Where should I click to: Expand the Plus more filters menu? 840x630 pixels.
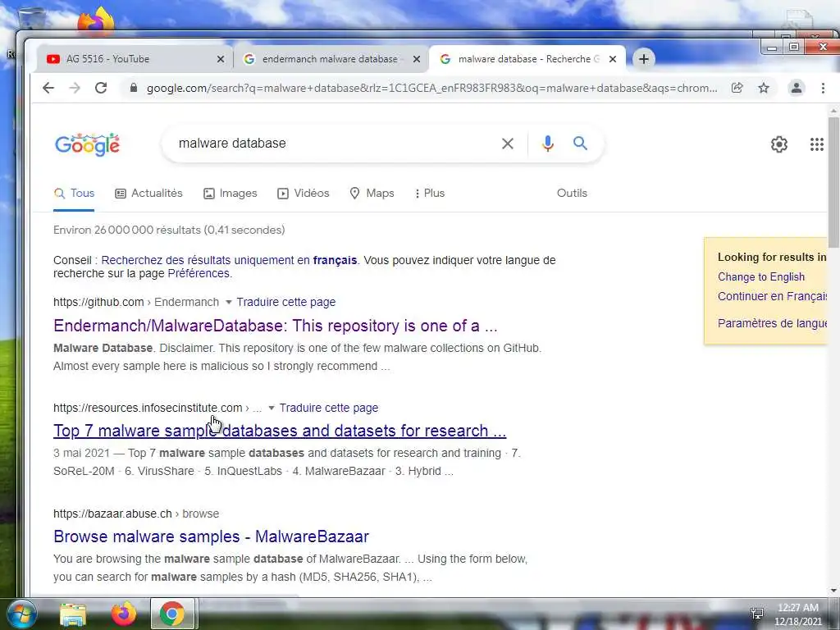[x=430, y=194]
